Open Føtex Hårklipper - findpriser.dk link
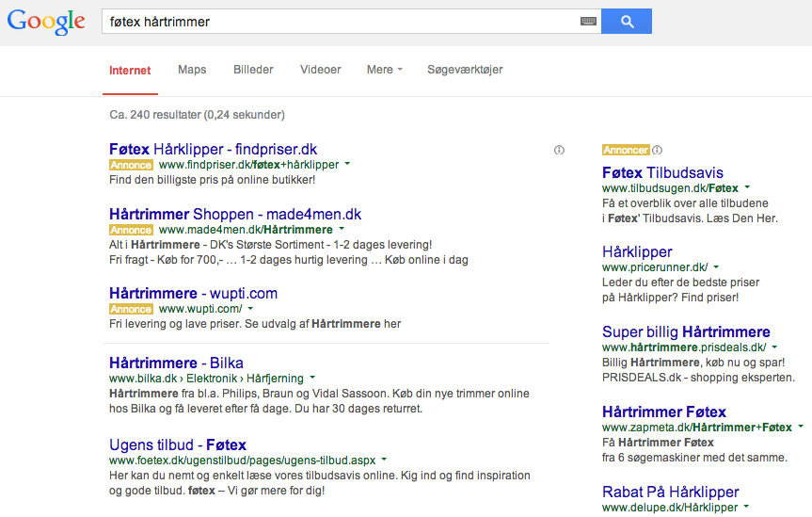Viewport: 812px width, 517px height. point(213,150)
